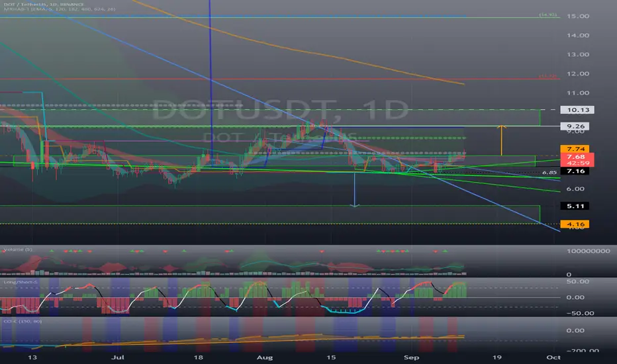The image size is (617, 364).
Task: Click the red 7.68 current price label
Action: [x=577, y=157]
